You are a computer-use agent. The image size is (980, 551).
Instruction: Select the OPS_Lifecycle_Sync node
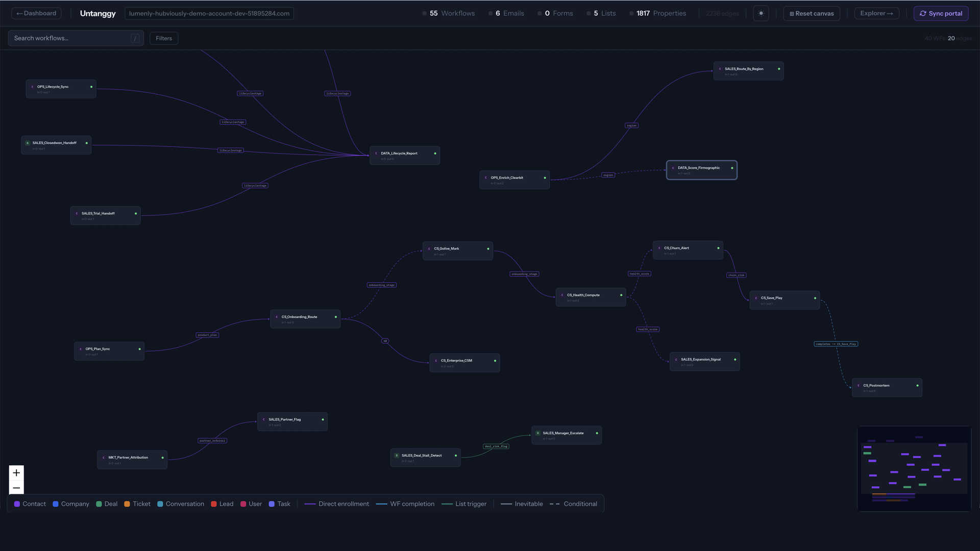[61, 89]
